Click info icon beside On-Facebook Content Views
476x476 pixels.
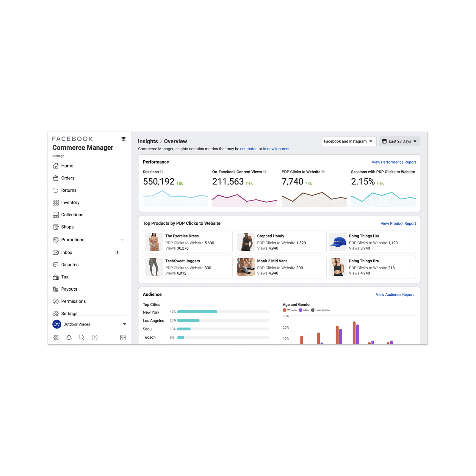click(265, 172)
